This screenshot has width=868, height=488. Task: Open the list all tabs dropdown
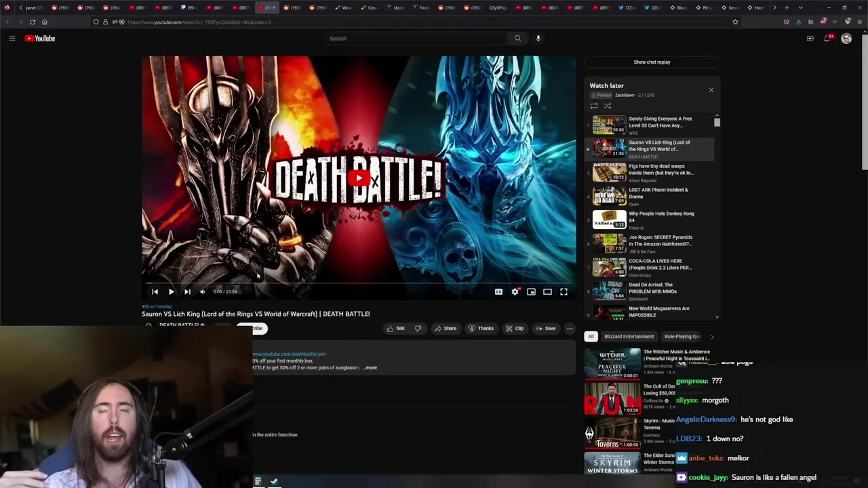pos(801,7)
